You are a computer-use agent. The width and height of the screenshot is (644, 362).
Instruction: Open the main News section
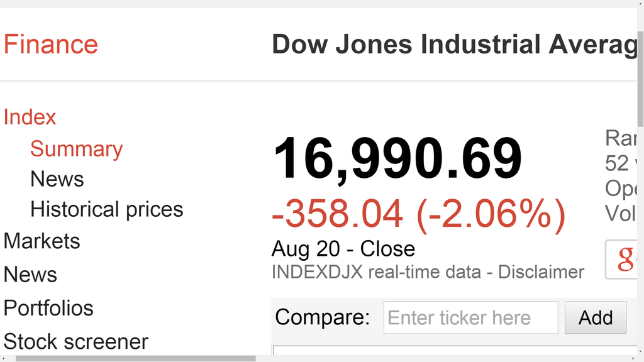(x=30, y=275)
